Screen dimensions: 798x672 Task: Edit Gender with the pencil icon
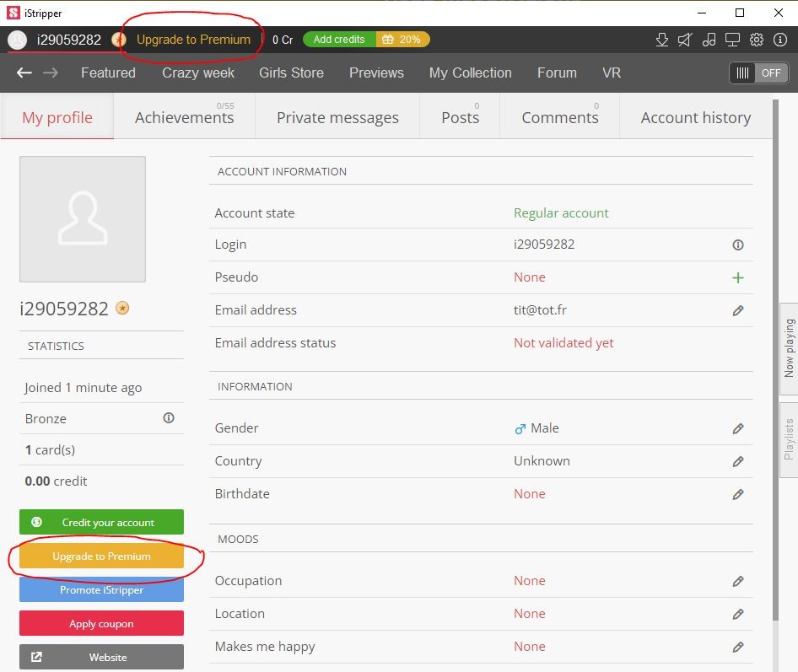click(738, 428)
